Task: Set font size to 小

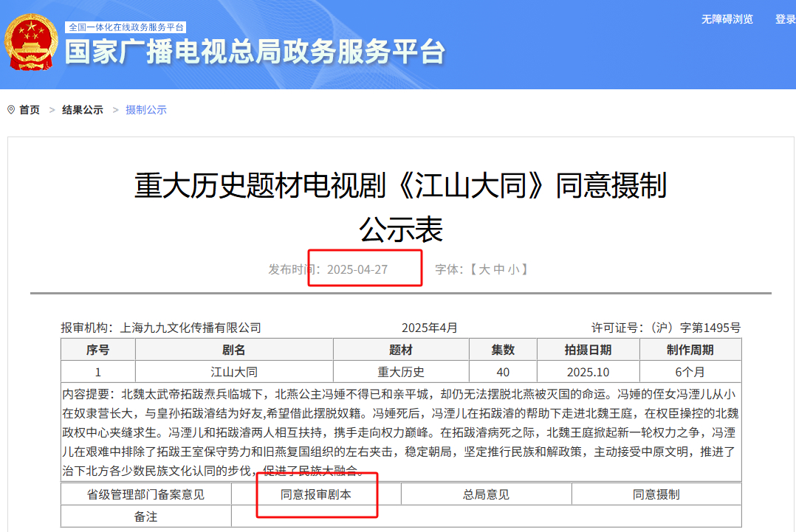Action: pyautogui.click(x=513, y=269)
